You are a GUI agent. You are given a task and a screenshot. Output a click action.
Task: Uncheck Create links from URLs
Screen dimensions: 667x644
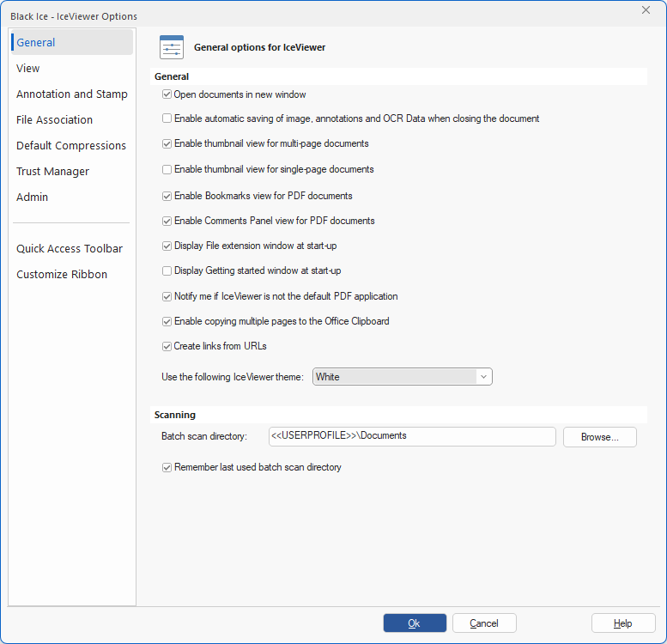coord(167,346)
